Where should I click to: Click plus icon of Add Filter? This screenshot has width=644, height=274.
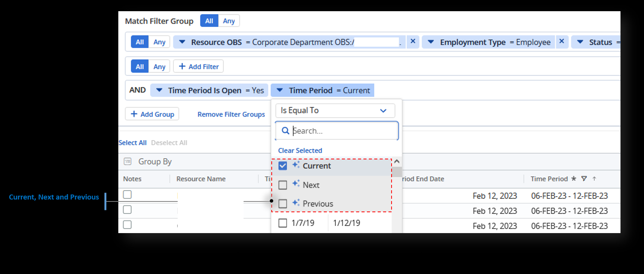pyautogui.click(x=182, y=66)
